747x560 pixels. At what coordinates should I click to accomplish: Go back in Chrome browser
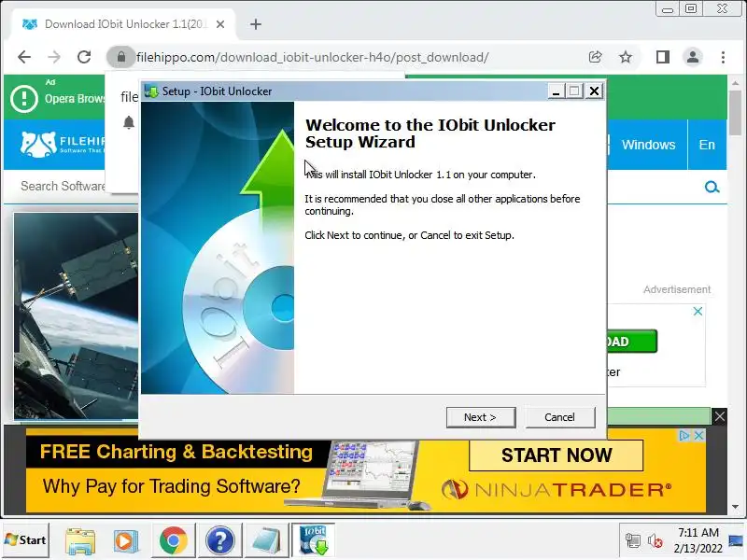coord(24,57)
